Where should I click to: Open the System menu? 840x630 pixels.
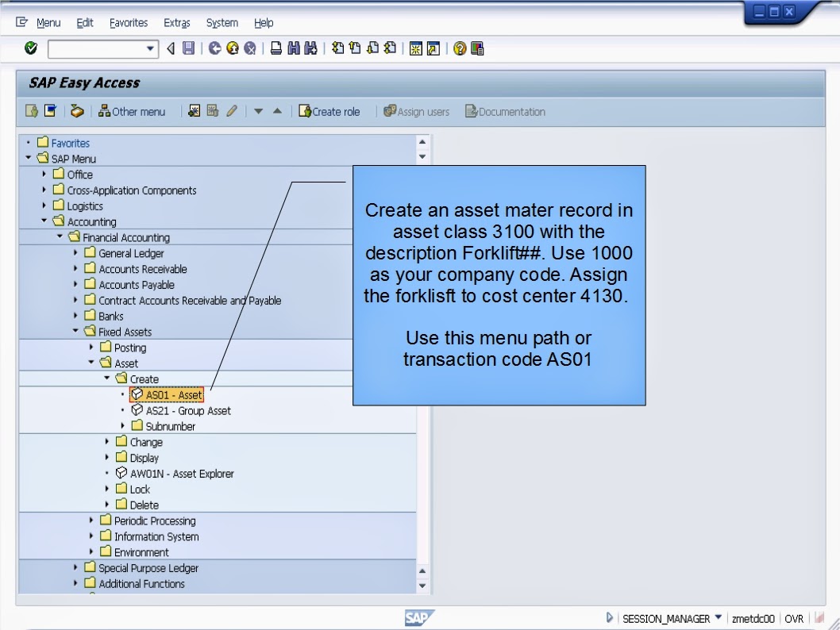(x=222, y=23)
